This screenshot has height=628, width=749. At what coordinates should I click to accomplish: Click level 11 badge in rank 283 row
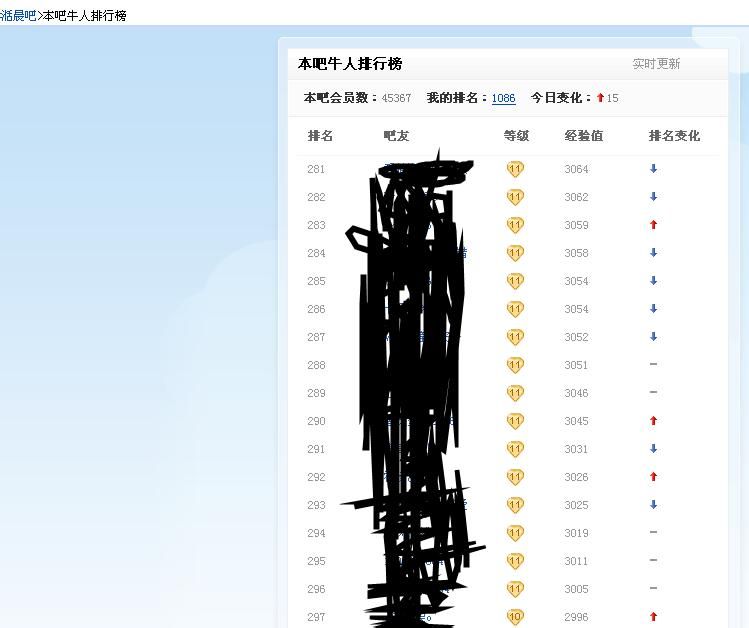click(x=515, y=225)
